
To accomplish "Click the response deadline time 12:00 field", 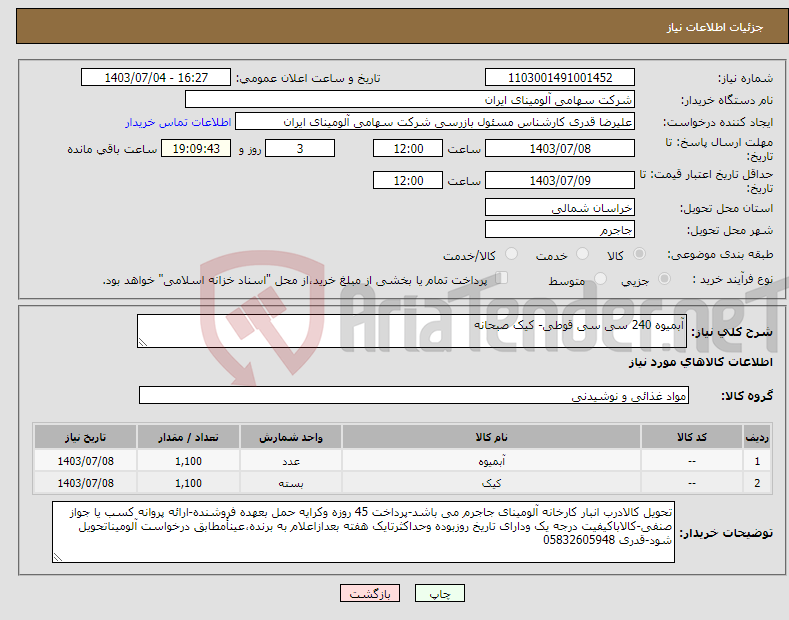I will pyautogui.click(x=408, y=148).
